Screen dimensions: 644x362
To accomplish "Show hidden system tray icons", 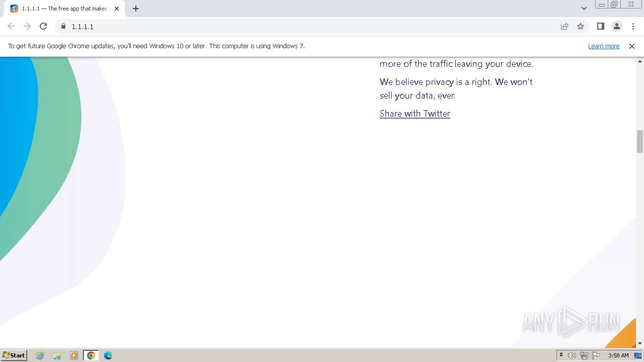I will coord(561,355).
